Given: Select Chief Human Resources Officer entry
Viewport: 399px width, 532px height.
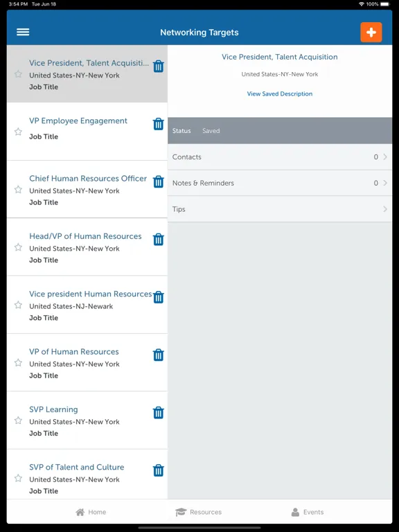Looking at the screenshot, I should 87,189.
